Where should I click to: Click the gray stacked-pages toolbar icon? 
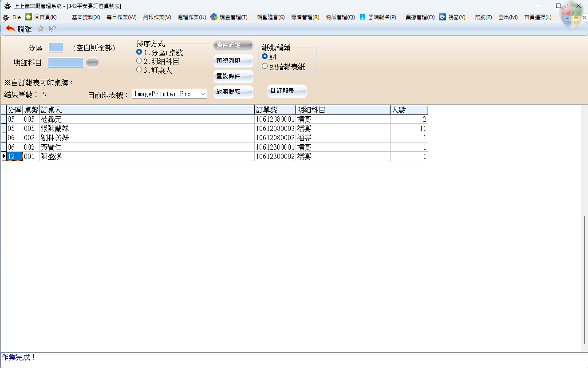[40, 29]
